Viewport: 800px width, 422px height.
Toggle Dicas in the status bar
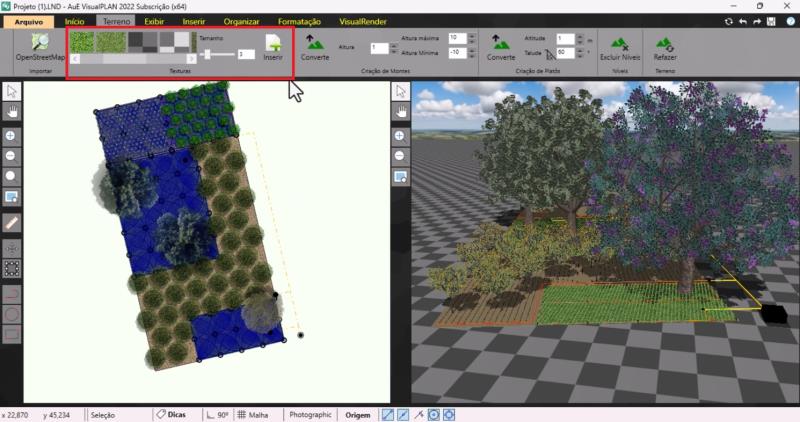click(171, 414)
